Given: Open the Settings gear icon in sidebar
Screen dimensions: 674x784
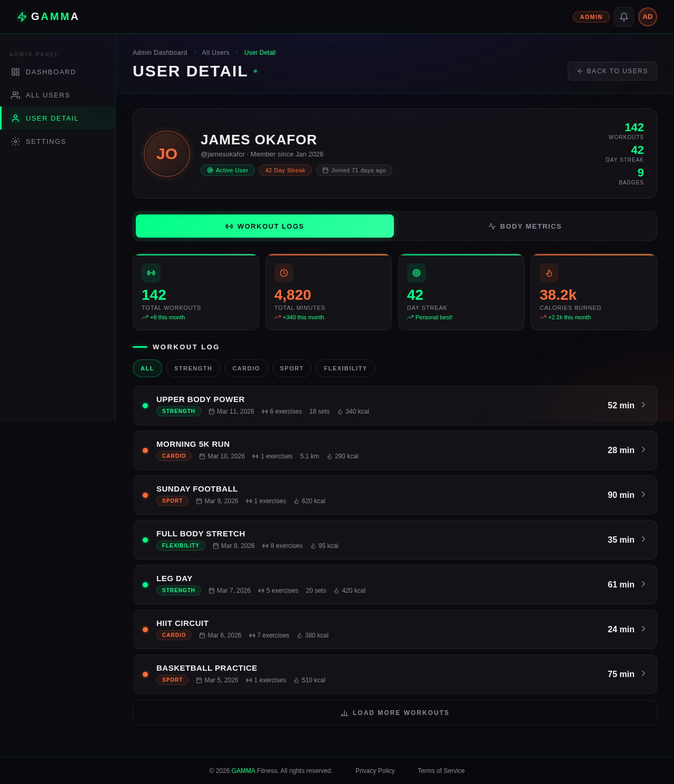Looking at the screenshot, I should pyautogui.click(x=15, y=141).
